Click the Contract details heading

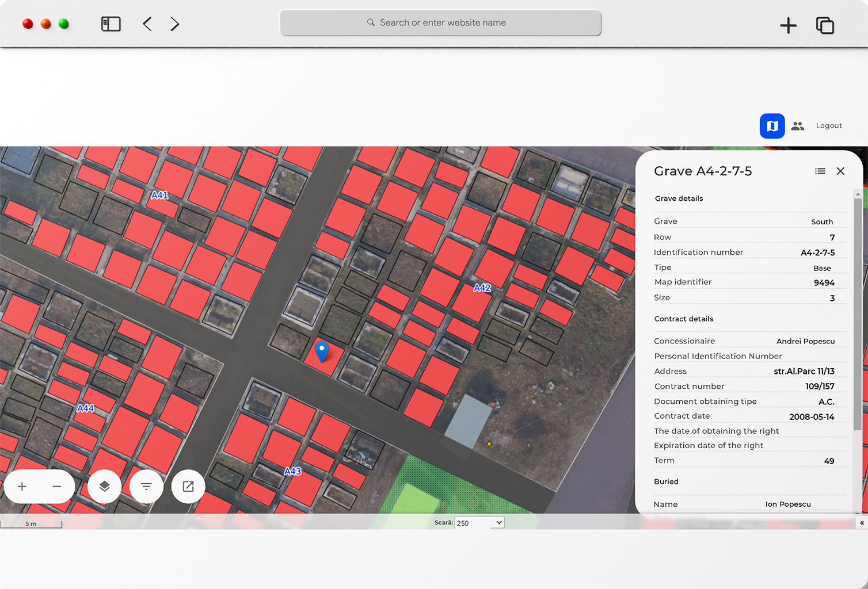[x=684, y=319]
